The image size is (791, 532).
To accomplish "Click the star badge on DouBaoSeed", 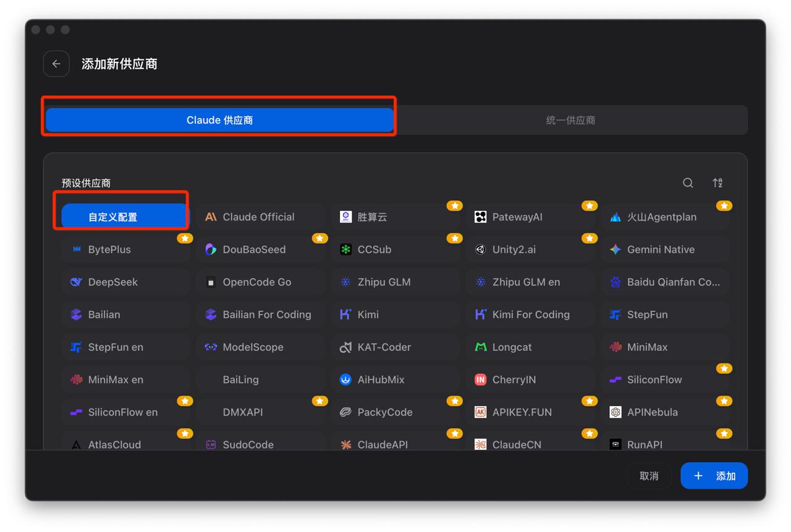I will 319,239.
